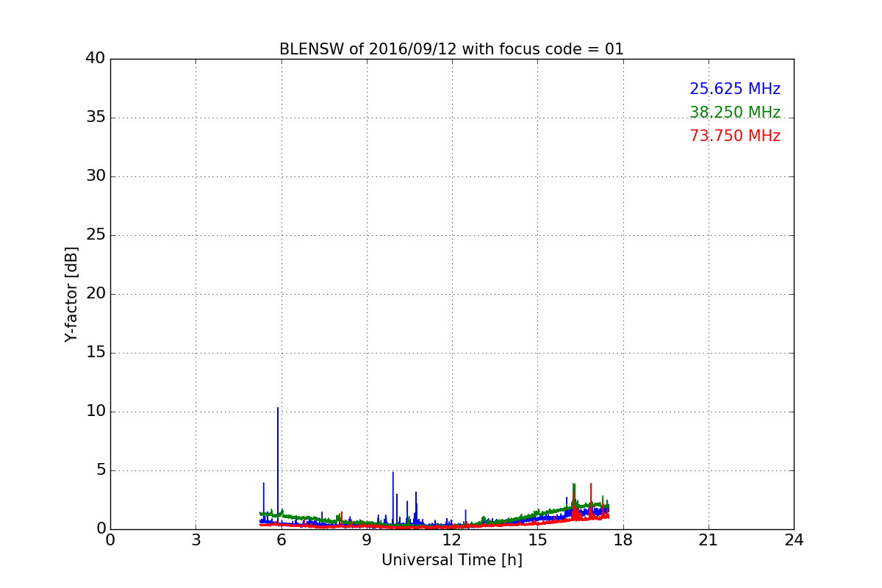882x588 pixels.
Task: Click the x-axis tick label 15
Action: click(537, 540)
